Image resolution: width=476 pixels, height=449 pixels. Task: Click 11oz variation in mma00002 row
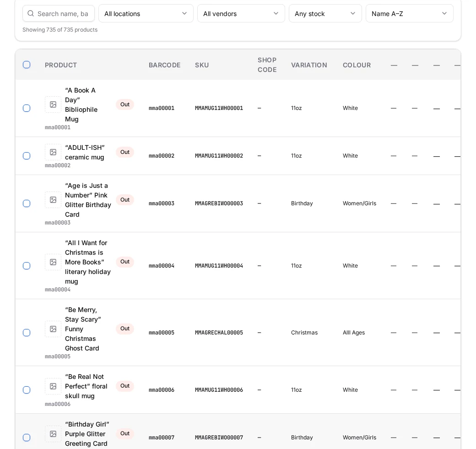pos(296,156)
